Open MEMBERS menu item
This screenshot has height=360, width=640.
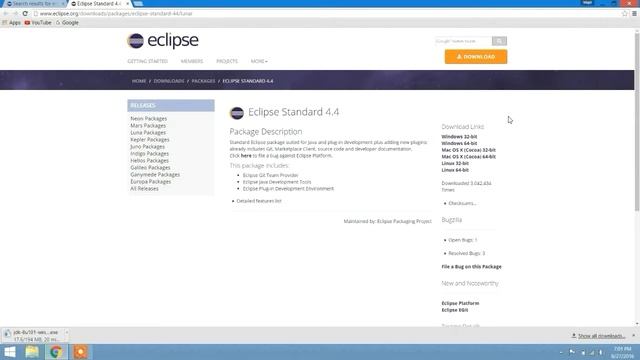[192, 61]
